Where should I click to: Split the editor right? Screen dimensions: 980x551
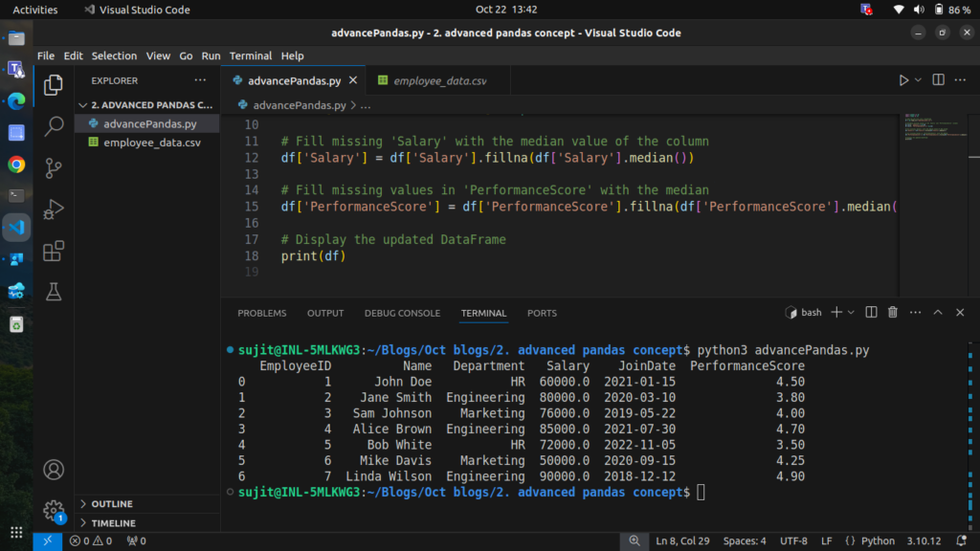pyautogui.click(x=938, y=80)
